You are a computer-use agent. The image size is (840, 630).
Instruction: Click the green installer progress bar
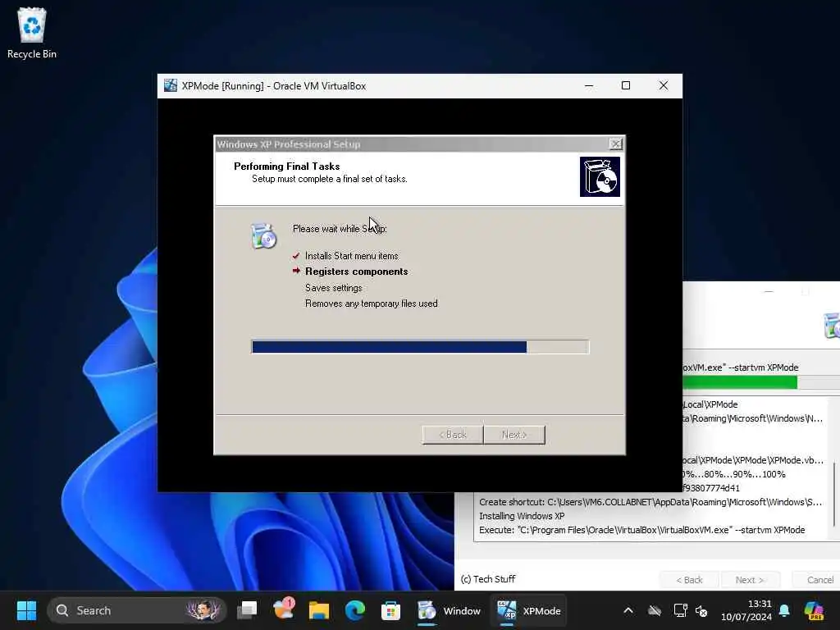point(760,382)
